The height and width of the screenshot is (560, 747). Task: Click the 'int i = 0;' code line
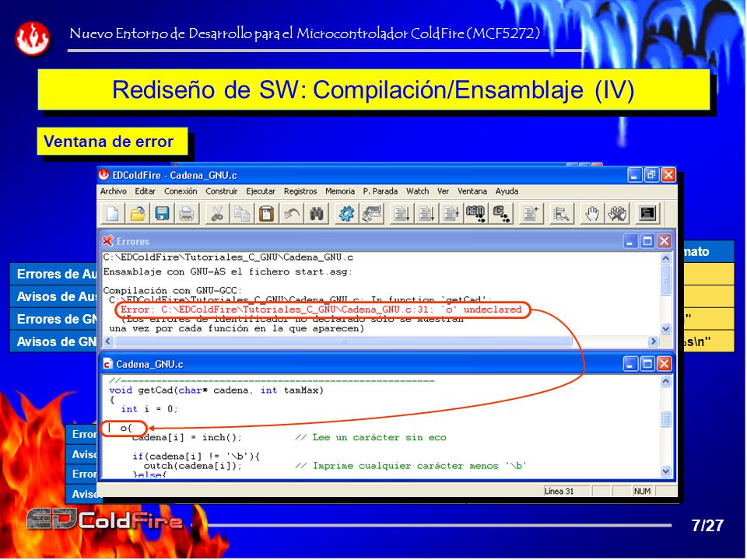[x=149, y=410]
